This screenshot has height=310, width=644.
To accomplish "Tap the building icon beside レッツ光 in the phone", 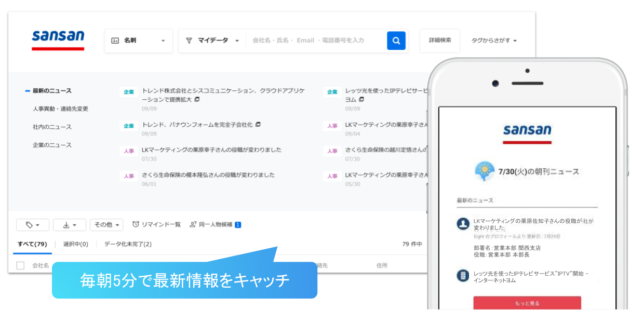I will (463, 276).
